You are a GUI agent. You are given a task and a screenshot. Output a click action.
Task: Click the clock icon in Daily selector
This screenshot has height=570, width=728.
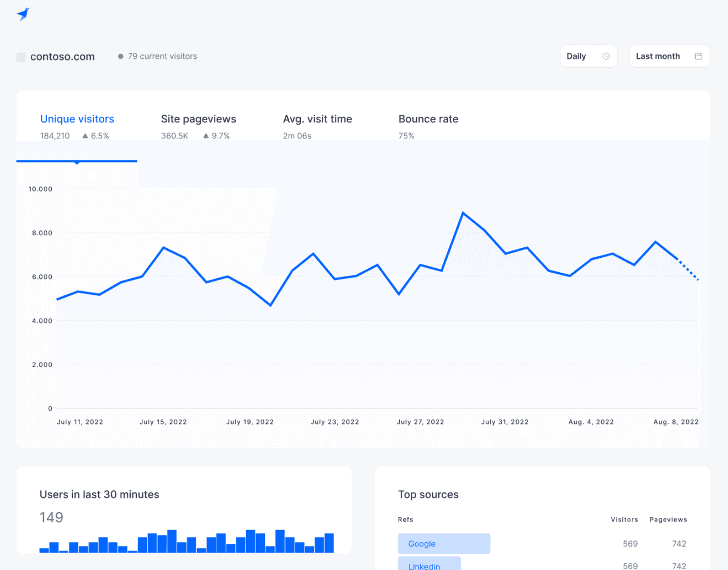(x=606, y=56)
